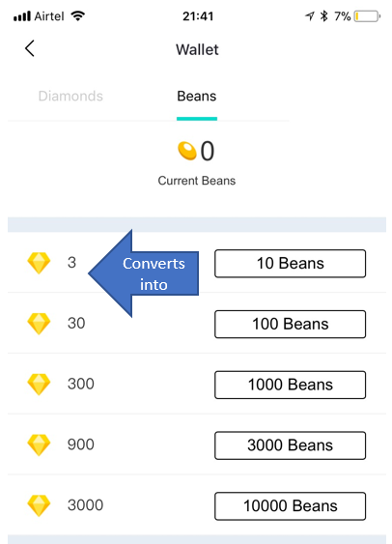The width and height of the screenshot is (392, 544).
Task: Tap the Bluetooth status icon
Action: point(323,16)
